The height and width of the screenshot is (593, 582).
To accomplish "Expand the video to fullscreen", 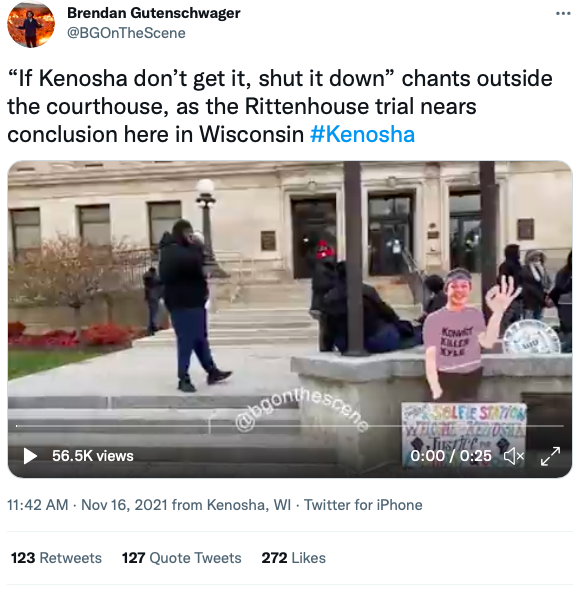I will click(550, 456).
